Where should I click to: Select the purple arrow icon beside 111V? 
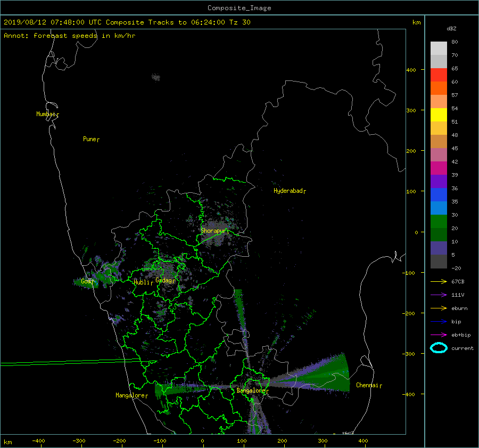439,295
